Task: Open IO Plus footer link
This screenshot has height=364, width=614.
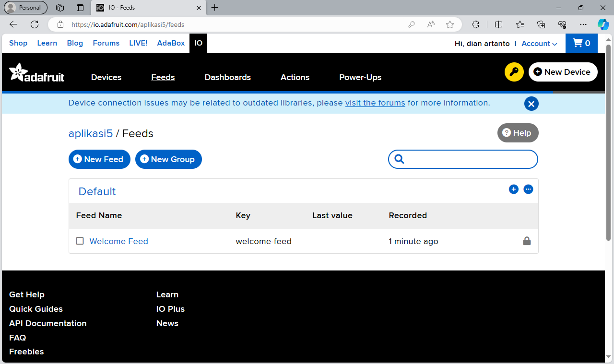Action: [170, 309]
